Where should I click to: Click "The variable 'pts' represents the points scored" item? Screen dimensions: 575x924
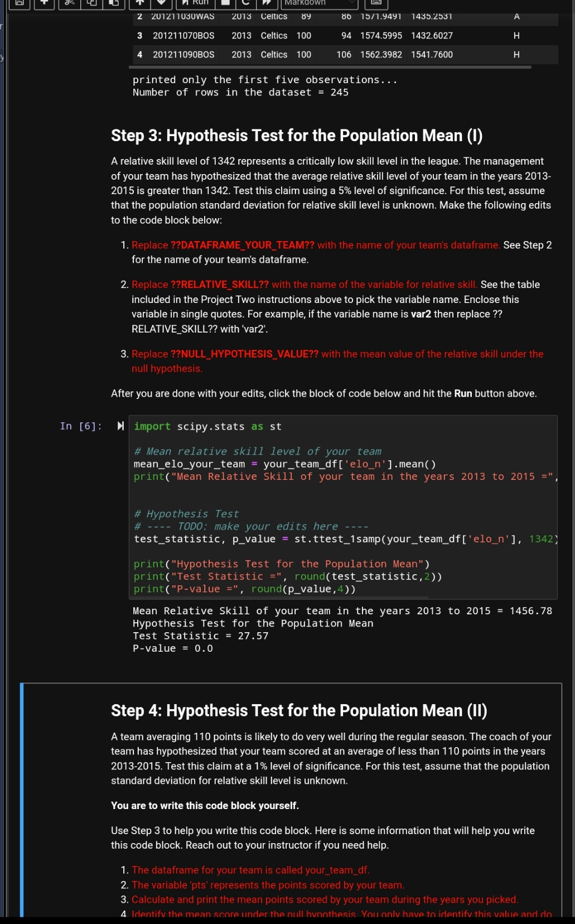tap(268, 885)
